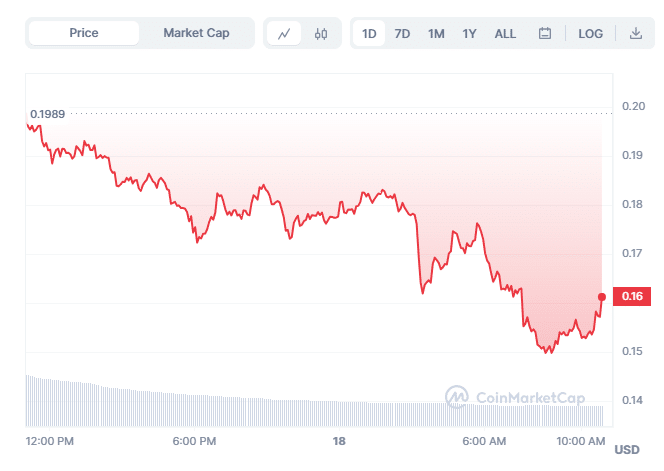This screenshot has width=664, height=471.
Task: Switch to candlestick chart icon
Action: (x=321, y=33)
